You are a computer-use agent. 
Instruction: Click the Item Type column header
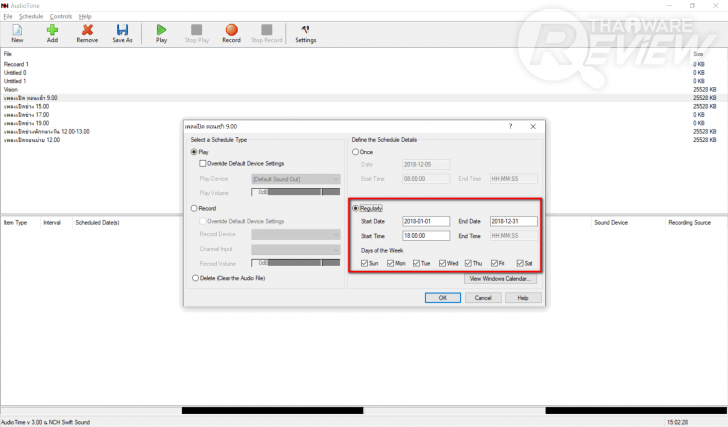point(15,223)
